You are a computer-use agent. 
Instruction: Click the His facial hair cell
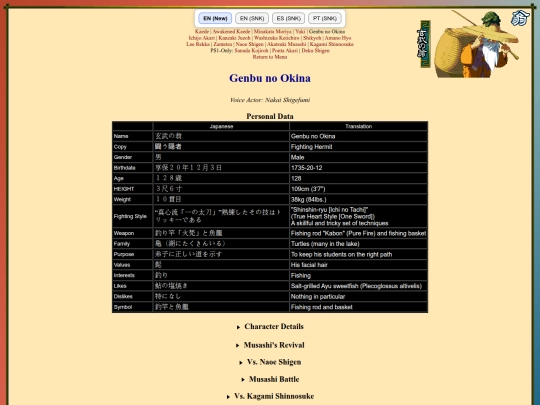tap(359, 265)
